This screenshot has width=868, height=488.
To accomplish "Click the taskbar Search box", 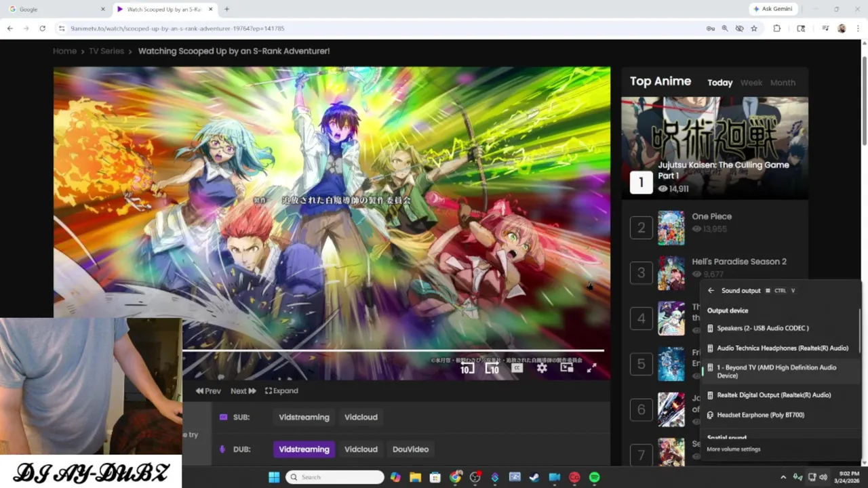I will coord(335,477).
